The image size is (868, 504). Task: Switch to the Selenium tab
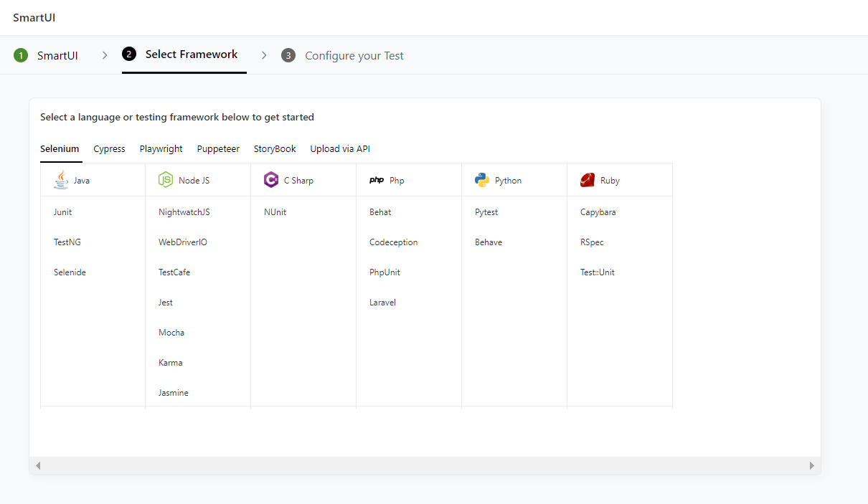pyautogui.click(x=60, y=149)
